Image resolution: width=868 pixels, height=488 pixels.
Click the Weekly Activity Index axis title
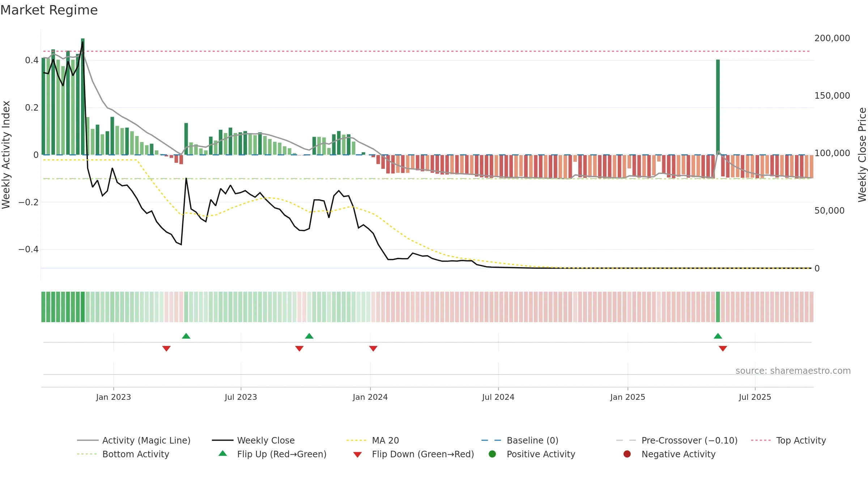point(6,155)
